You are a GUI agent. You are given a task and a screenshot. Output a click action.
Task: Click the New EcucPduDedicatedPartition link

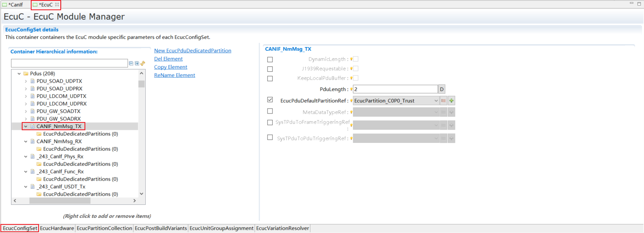[x=192, y=51]
